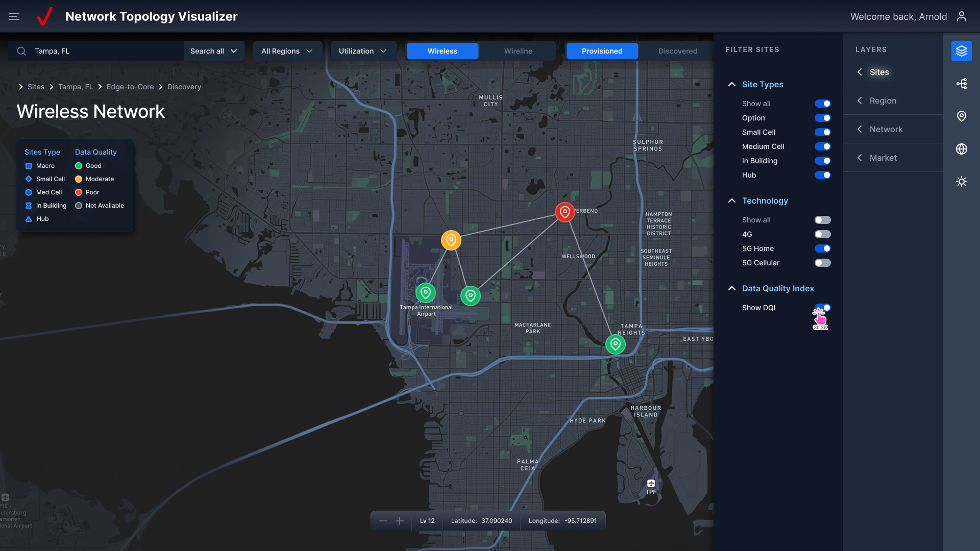Enable the 4G technology switch
This screenshot has width=980, height=551.
823,234
